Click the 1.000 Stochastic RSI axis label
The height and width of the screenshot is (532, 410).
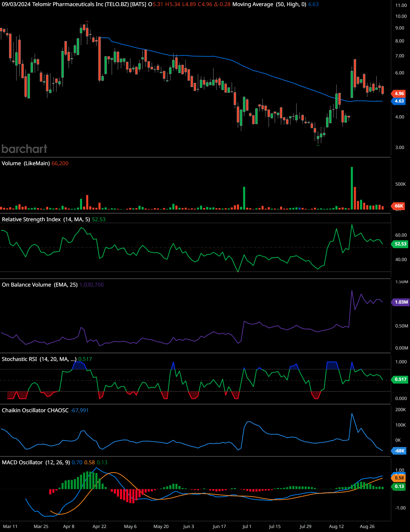point(401,362)
